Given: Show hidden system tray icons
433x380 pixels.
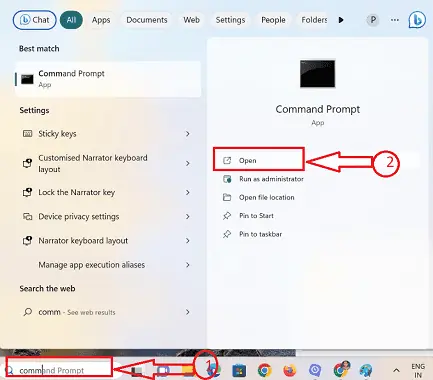Looking at the screenshot, I should pos(396,370).
